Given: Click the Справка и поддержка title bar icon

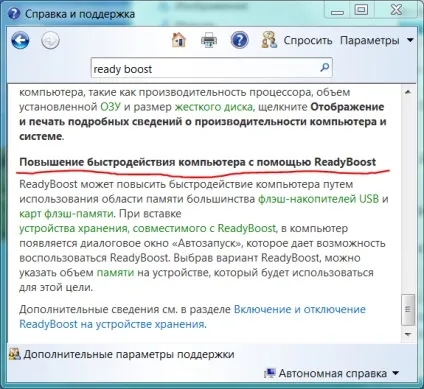Looking at the screenshot, I should 14,14.
